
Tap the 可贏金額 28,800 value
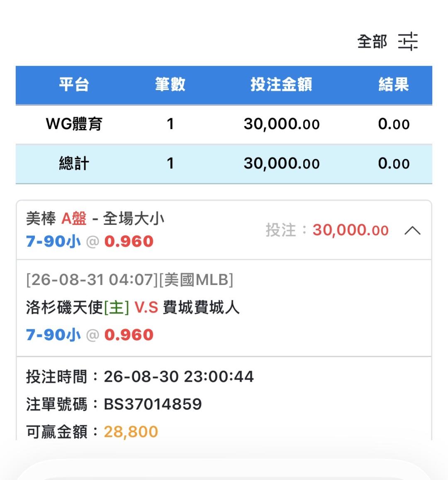[131, 432]
